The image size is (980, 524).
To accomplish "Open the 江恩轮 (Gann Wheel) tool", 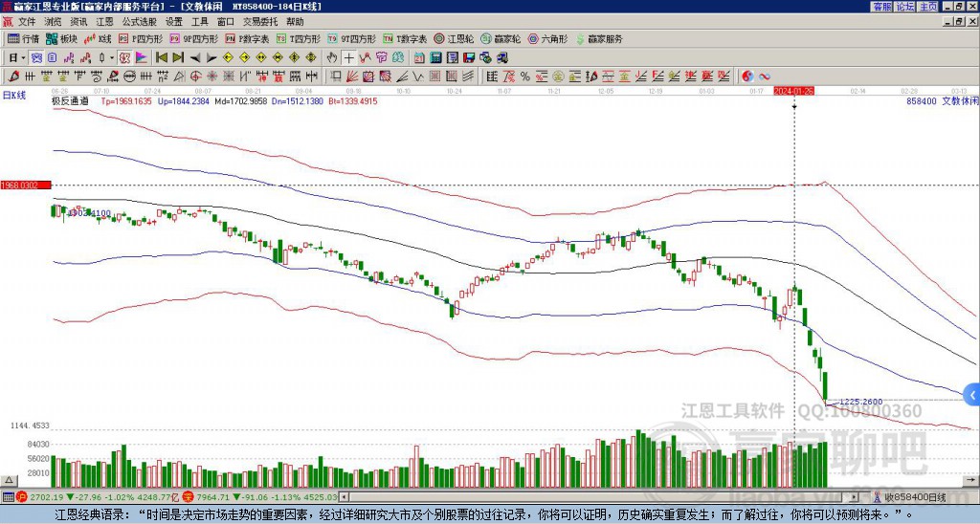I will point(452,39).
